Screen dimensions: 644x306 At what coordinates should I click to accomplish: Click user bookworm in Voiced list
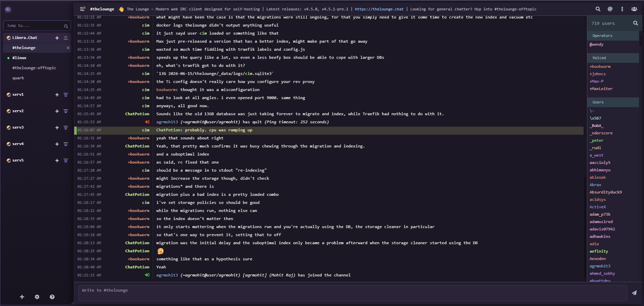tap(600, 67)
